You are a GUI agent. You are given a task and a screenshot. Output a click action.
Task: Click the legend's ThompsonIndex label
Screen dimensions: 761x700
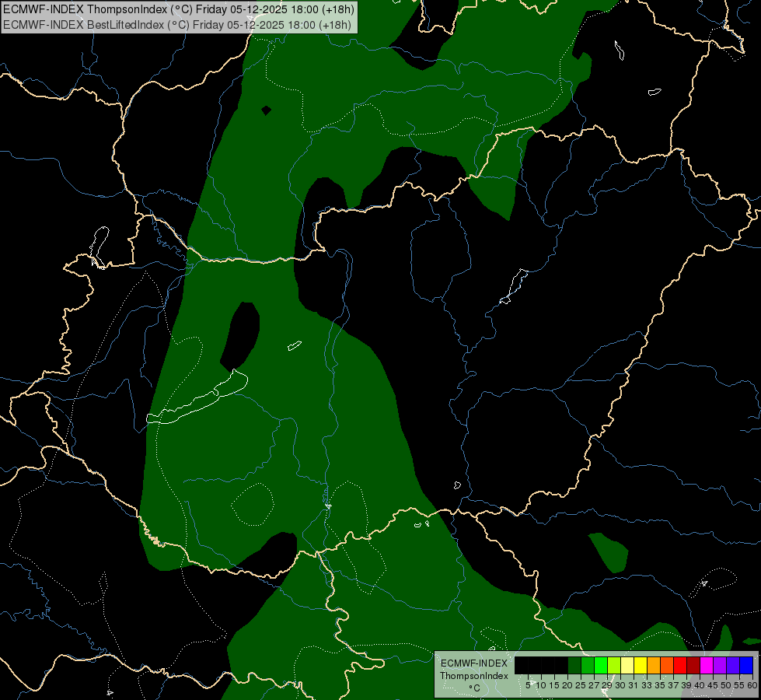point(473,676)
